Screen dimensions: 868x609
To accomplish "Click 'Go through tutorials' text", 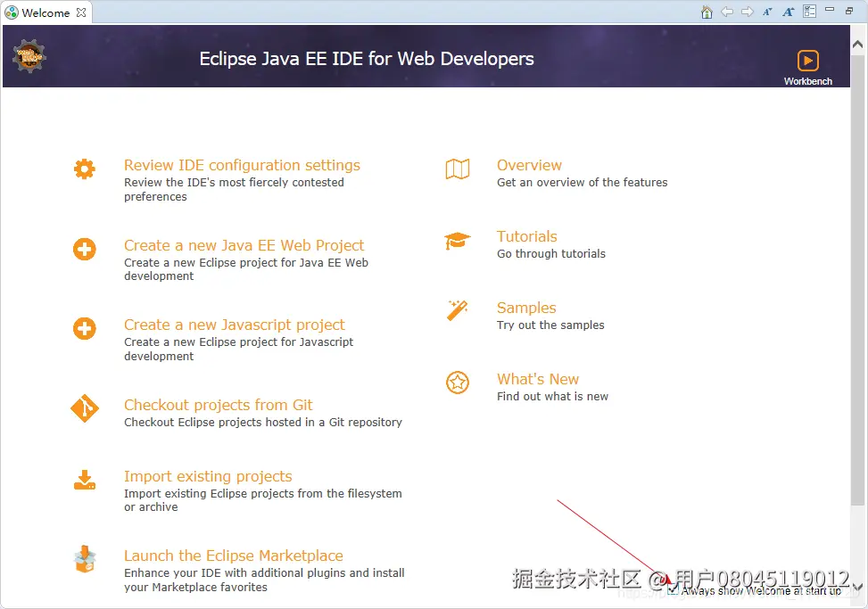I will click(551, 254).
